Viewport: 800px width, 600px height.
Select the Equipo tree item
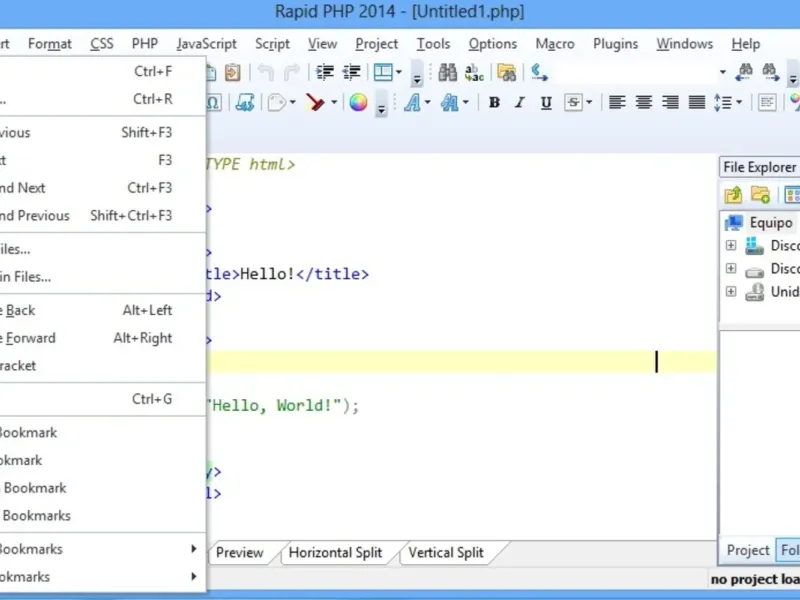click(x=770, y=223)
